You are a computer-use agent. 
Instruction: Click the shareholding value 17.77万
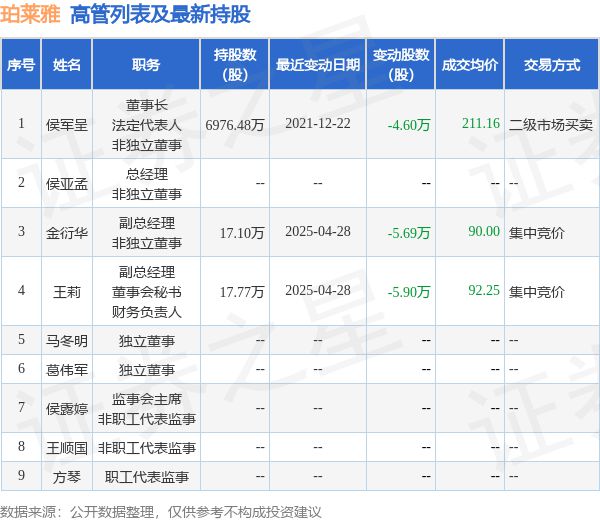(242, 292)
